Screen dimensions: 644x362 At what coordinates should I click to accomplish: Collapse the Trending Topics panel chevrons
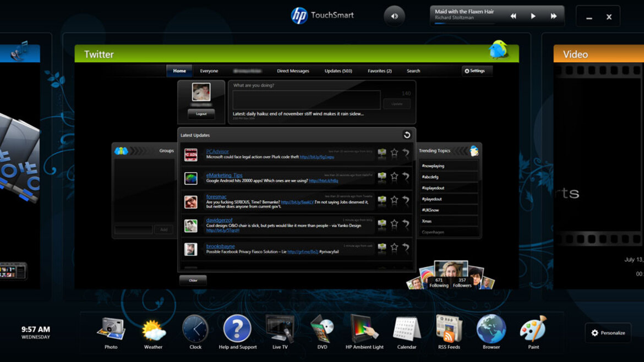pyautogui.click(x=461, y=151)
